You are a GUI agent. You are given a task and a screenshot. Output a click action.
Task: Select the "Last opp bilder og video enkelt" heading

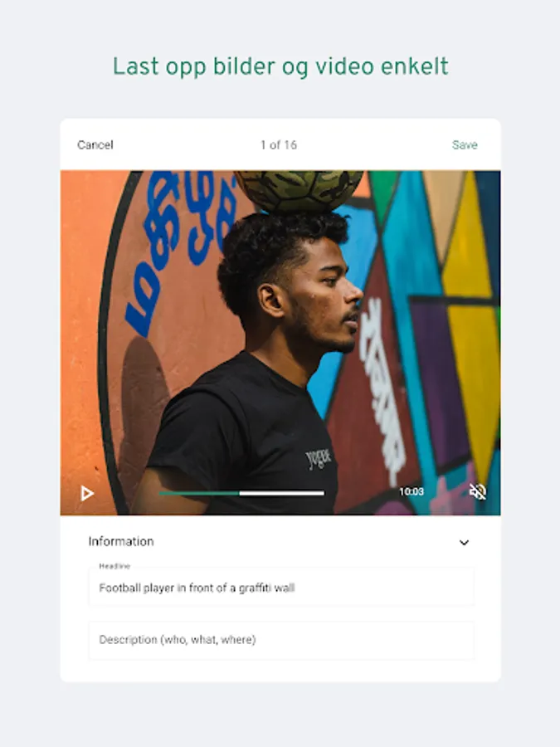tap(280, 66)
